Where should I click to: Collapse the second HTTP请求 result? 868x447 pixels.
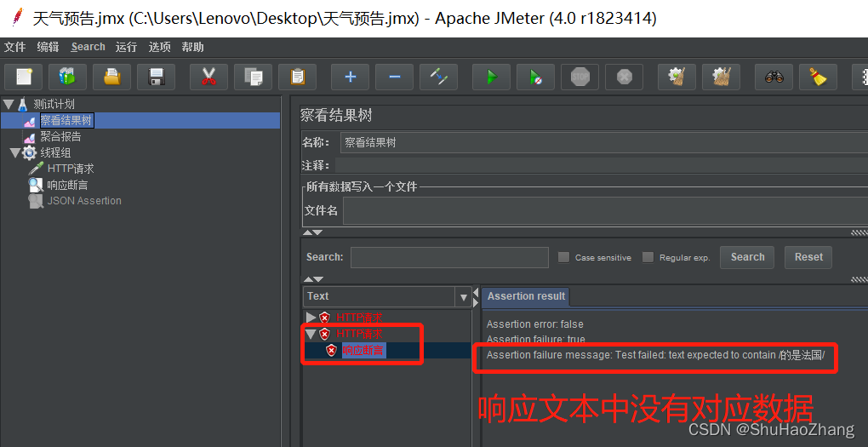tap(311, 334)
